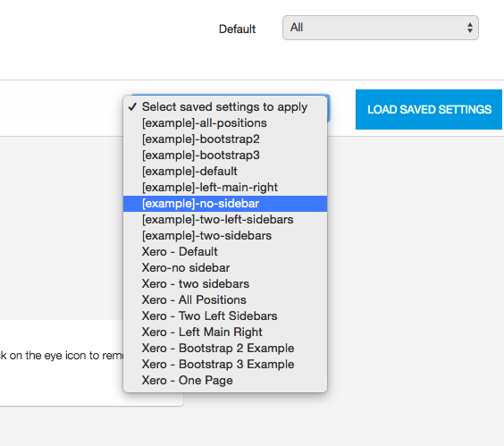Choose 'Select saved settings to apply' option
Screen dimensions: 504x446
[225, 106]
